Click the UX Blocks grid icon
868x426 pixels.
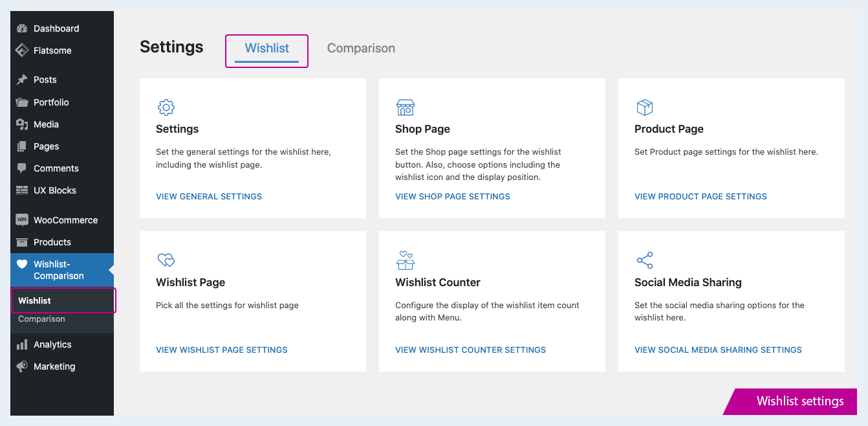pyautogui.click(x=22, y=190)
